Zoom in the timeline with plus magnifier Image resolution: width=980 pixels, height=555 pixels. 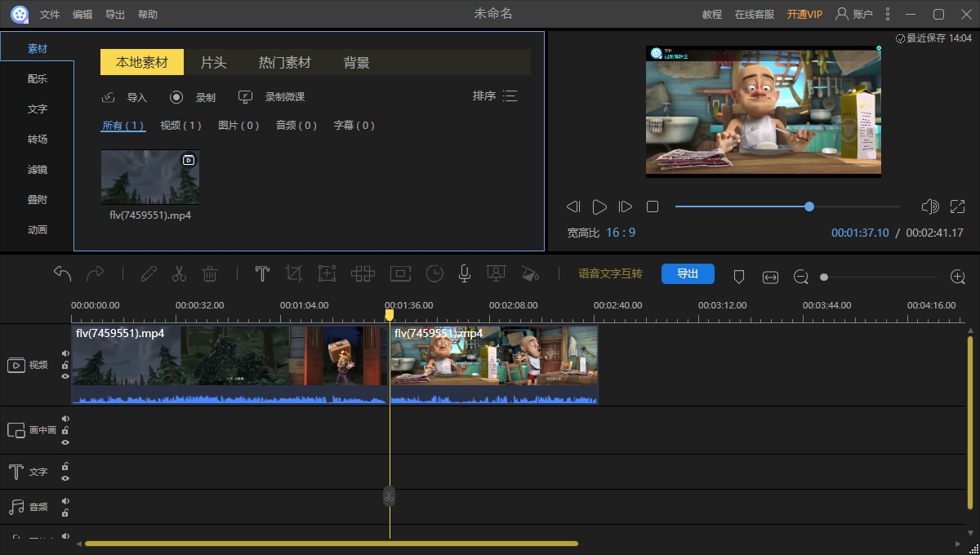coord(958,277)
